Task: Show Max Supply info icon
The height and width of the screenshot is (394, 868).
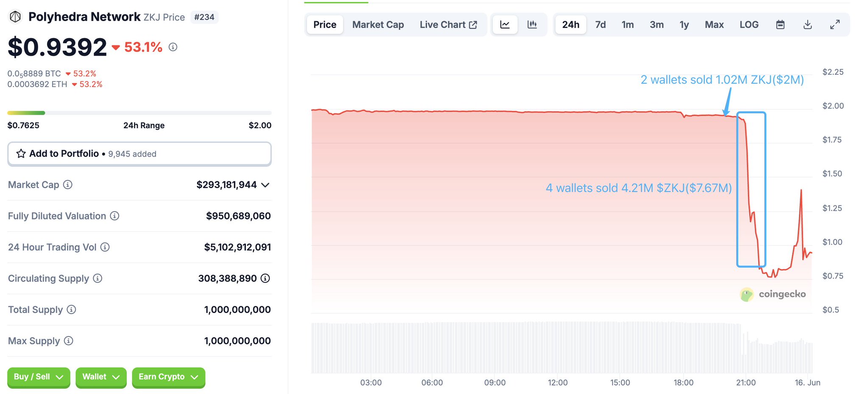Action: click(69, 341)
